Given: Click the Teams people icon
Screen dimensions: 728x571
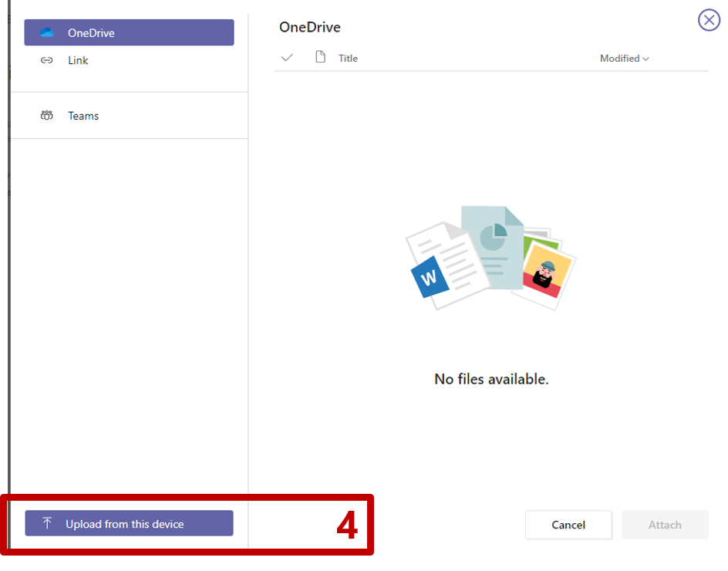Looking at the screenshot, I should [47, 116].
